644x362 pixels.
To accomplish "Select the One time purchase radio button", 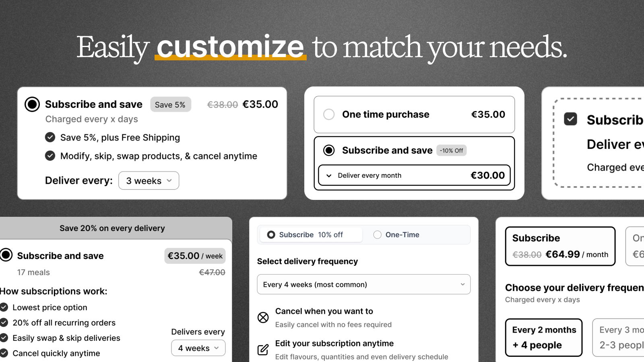I will coord(329,114).
